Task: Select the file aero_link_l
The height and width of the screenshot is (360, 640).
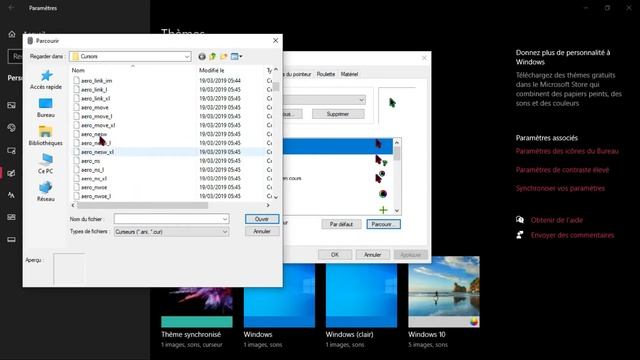Action: pos(94,89)
